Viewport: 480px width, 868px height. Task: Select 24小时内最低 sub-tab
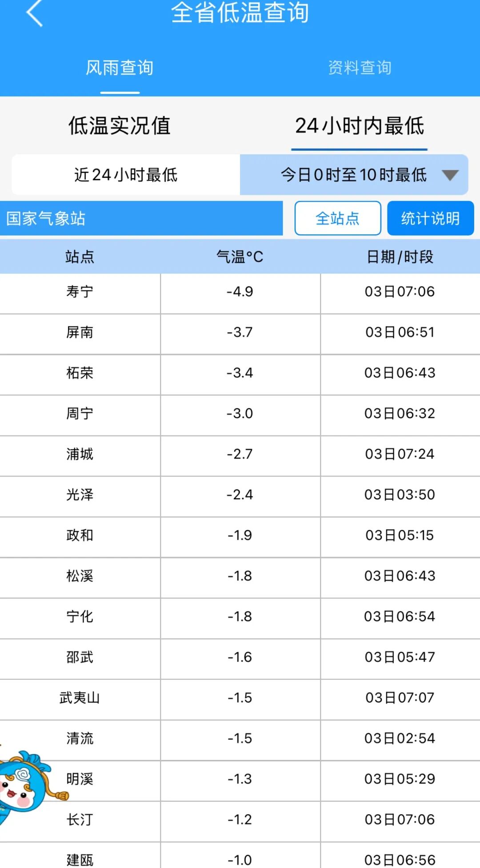click(x=360, y=126)
